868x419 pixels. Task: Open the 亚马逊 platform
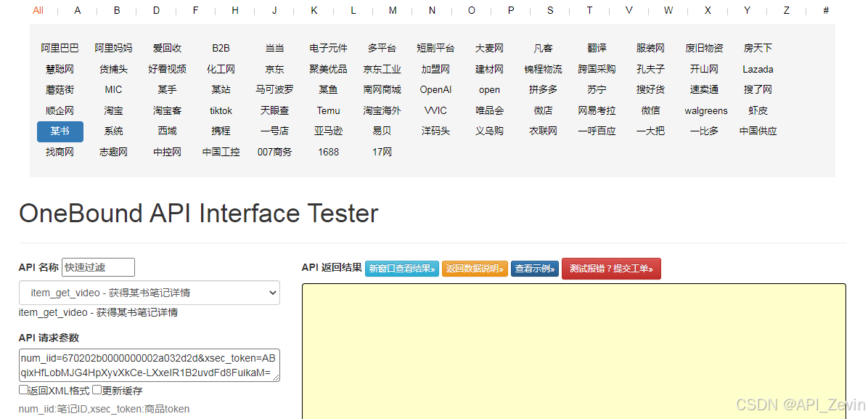point(328,131)
